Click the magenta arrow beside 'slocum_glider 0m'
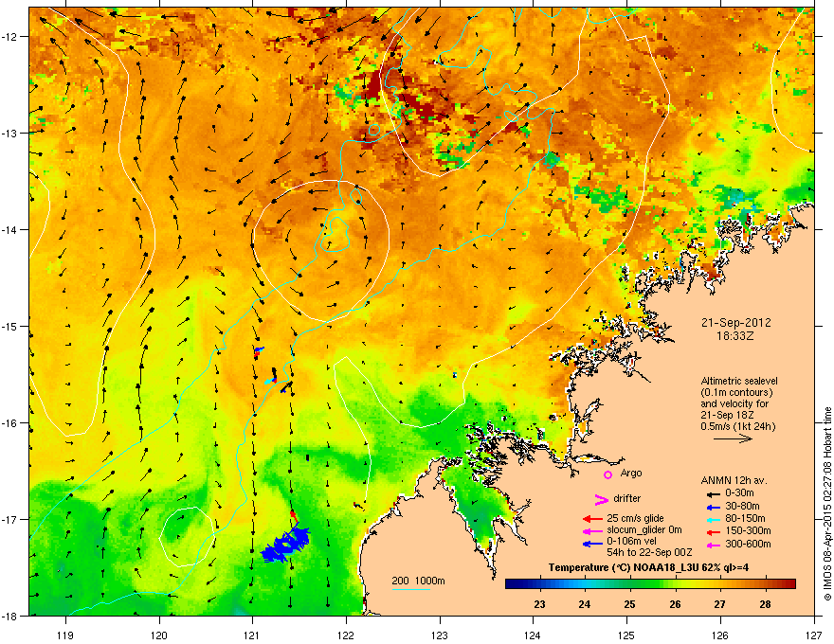This screenshot has height=644, width=834. (x=592, y=530)
